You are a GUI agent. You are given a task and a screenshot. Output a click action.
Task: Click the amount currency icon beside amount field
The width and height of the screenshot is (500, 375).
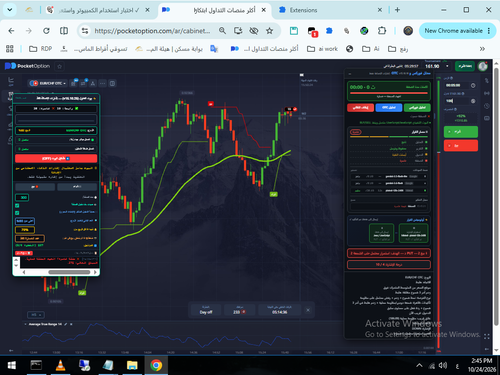click(473, 101)
